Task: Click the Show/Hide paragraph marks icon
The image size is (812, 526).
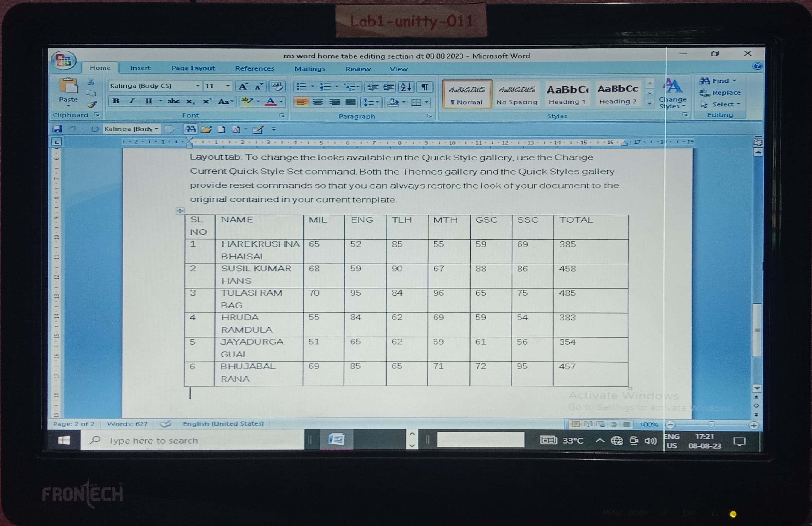Action: point(425,87)
